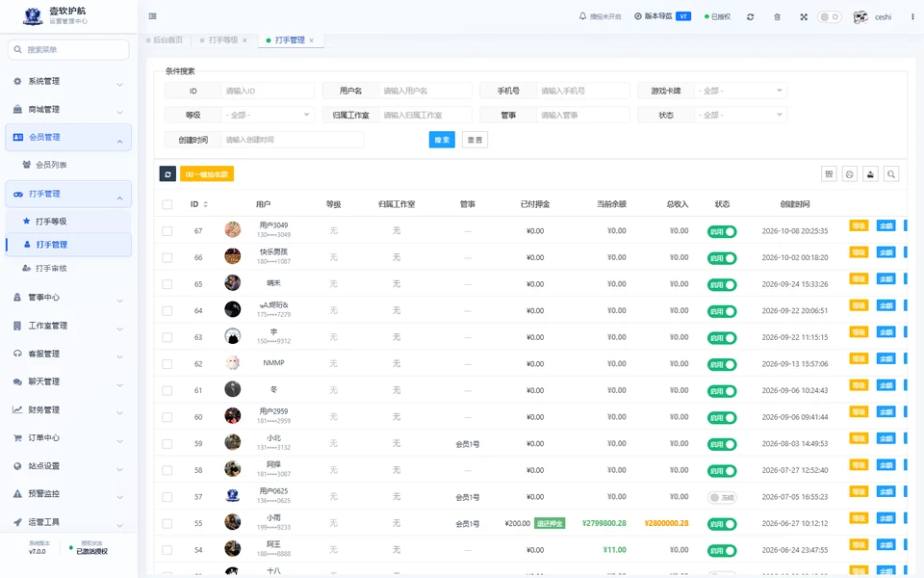The image size is (924, 578).
Task: Toggle the status switch for 小雨 row 55
Action: (x=722, y=524)
